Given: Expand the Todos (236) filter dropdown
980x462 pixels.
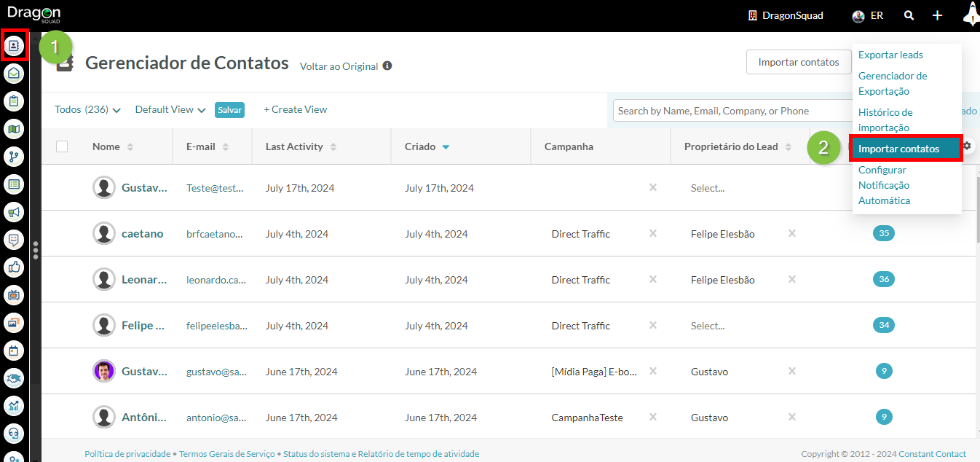Looking at the screenshot, I should pyautogui.click(x=87, y=110).
